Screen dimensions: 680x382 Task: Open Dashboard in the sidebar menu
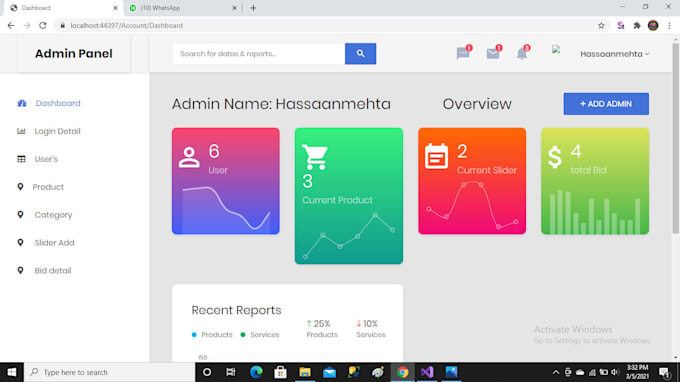(x=58, y=103)
